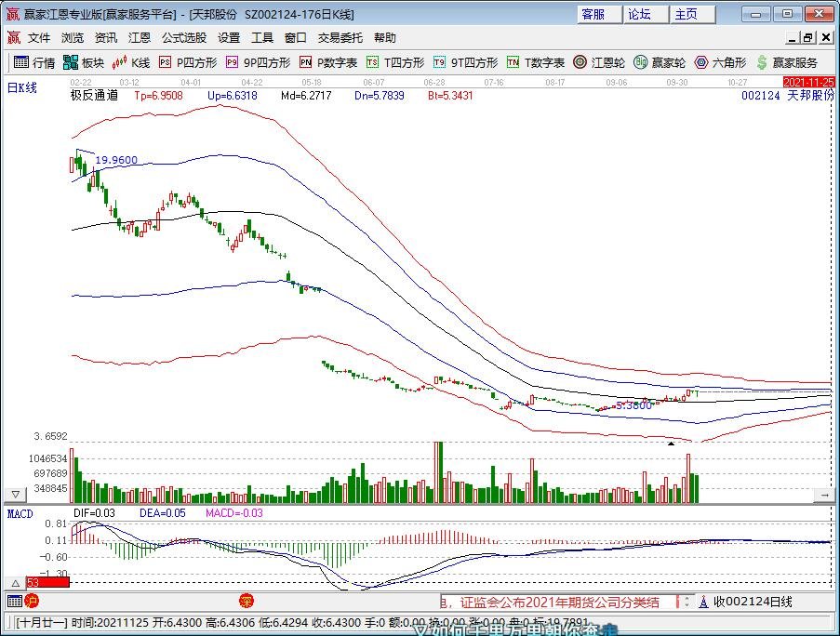Image resolution: width=840 pixels, height=636 pixels.
Task: Click the 19.9600 price high marker
Action: (x=116, y=160)
